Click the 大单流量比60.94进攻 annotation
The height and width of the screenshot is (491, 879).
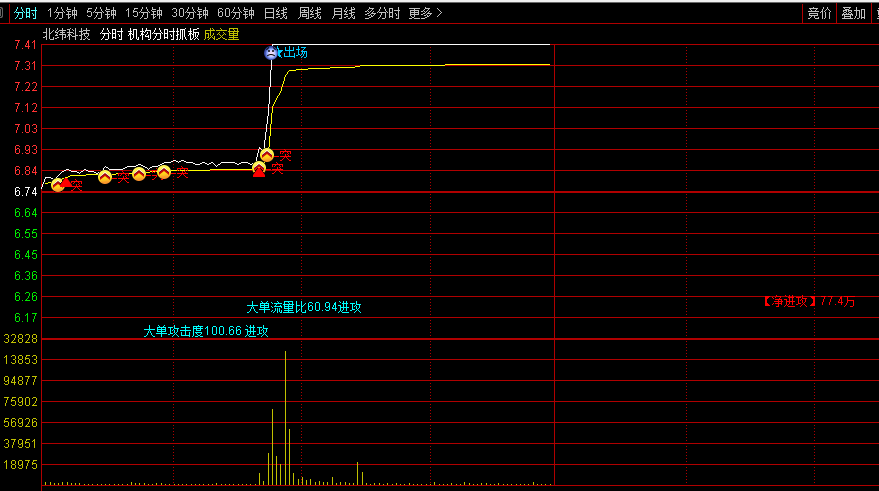point(304,307)
